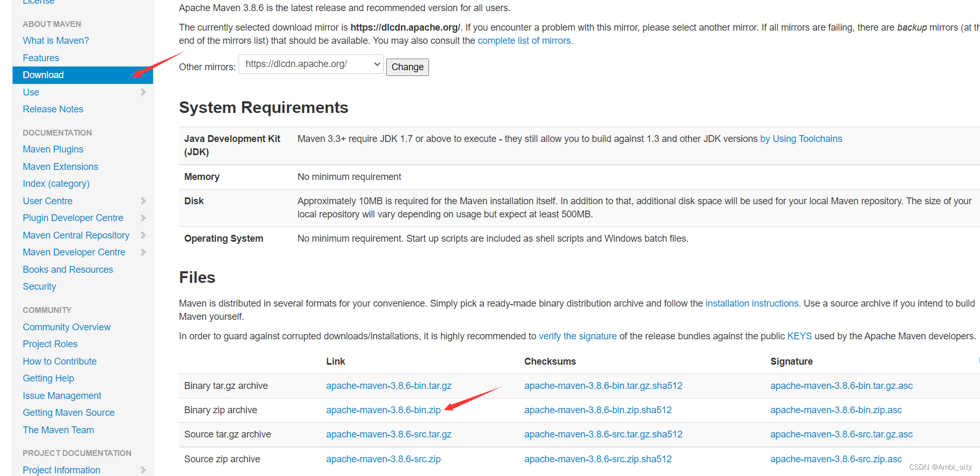This screenshot has width=980, height=476.
Task: Open Project Information link
Action: pos(62,470)
